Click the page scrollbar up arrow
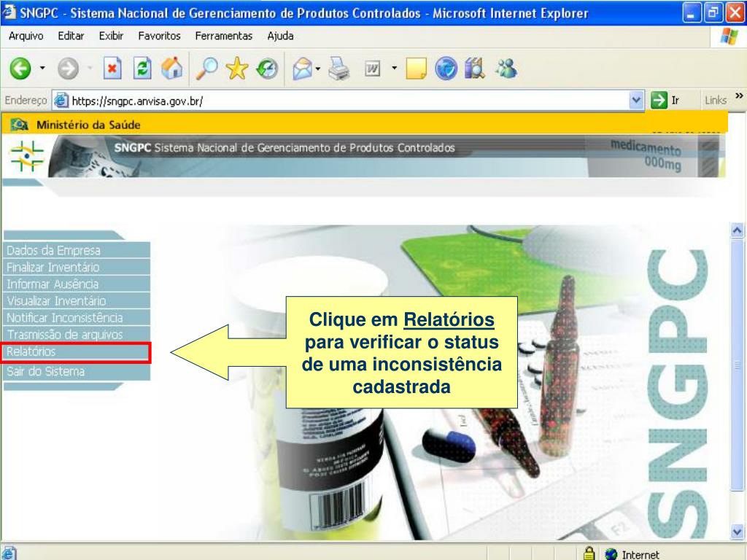The image size is (747, 560). click(x=737, y=231)
